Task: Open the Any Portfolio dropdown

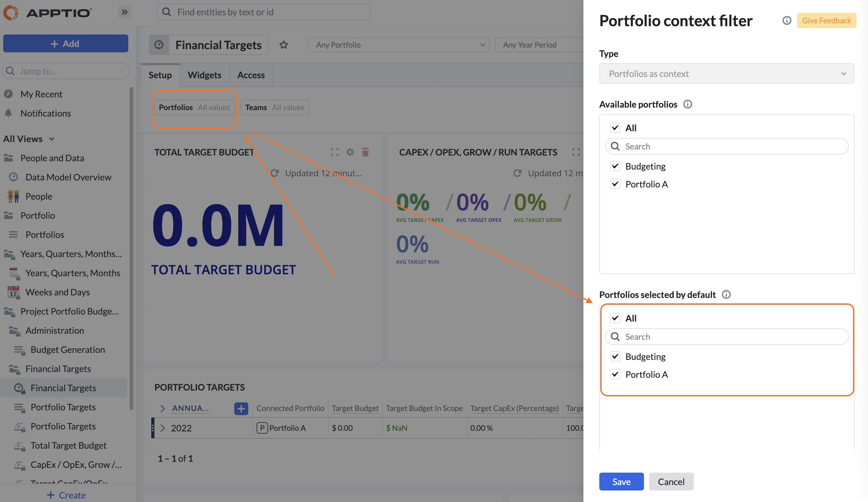Action: 398,44
